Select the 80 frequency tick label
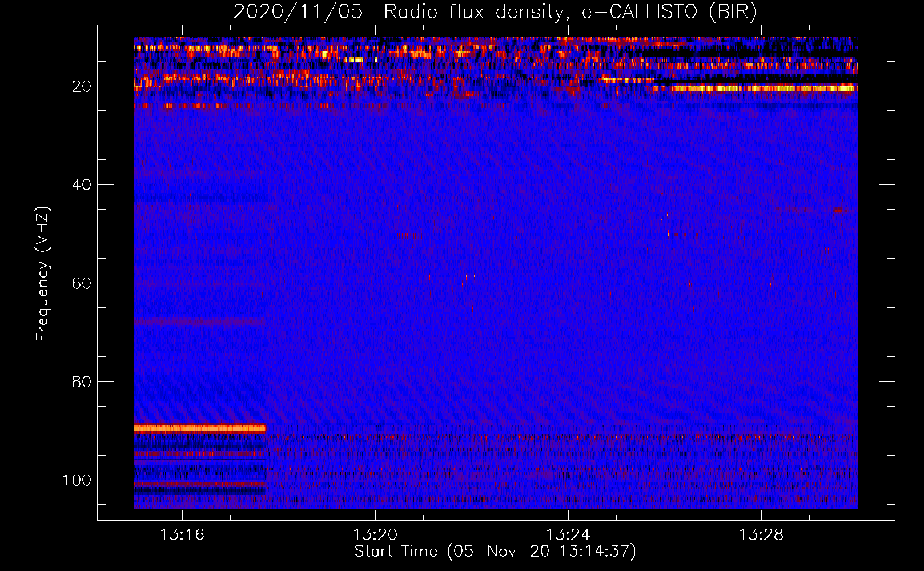The width and height of the screenshot is (924, 571). pyautogui.click(x=82, y=382)
